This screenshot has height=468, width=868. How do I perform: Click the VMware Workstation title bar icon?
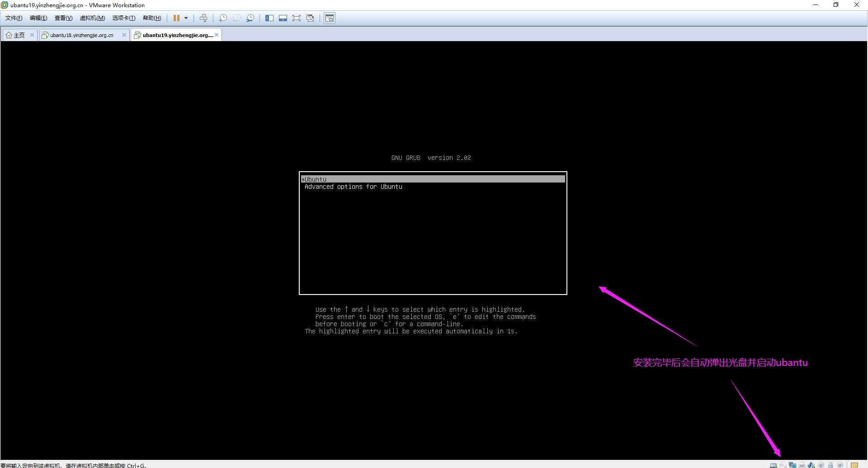point(5,5)
